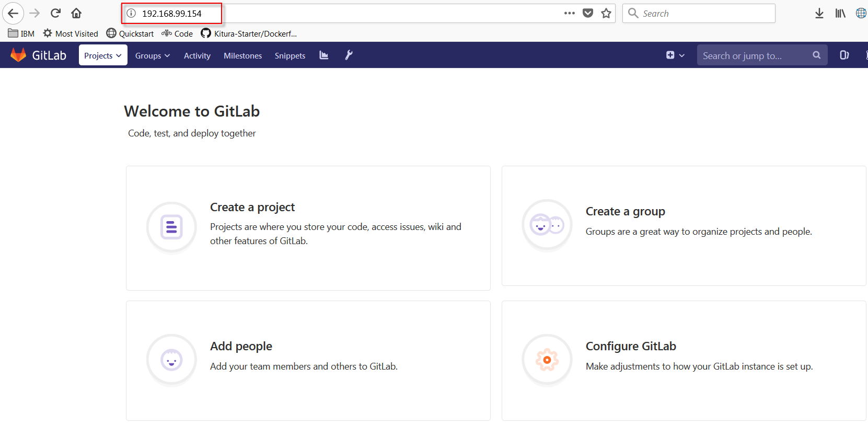The image size is (868, 425).
Task: Click the browser forward arrow
Action: [x=34, y=13]
